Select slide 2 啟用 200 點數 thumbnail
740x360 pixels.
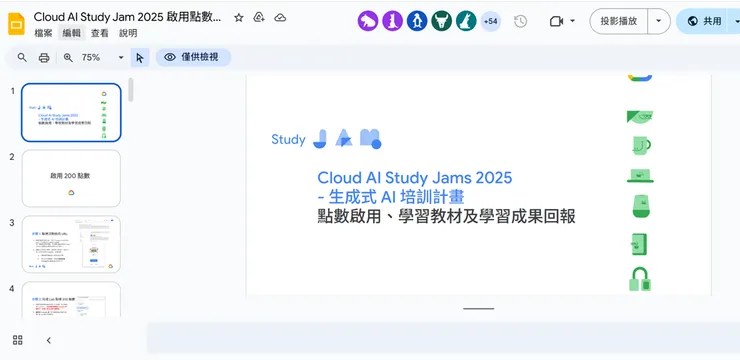pyautogui.click(x=71, y=178)
